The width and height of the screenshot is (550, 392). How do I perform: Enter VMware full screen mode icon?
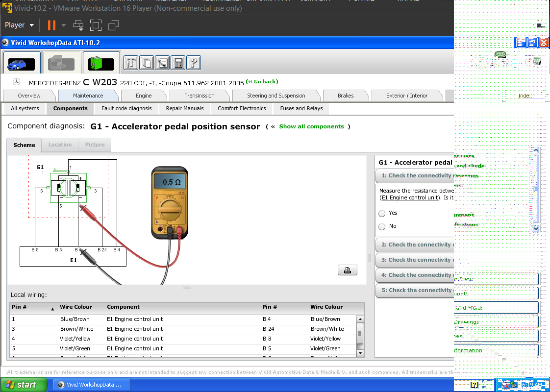[96, 25]
